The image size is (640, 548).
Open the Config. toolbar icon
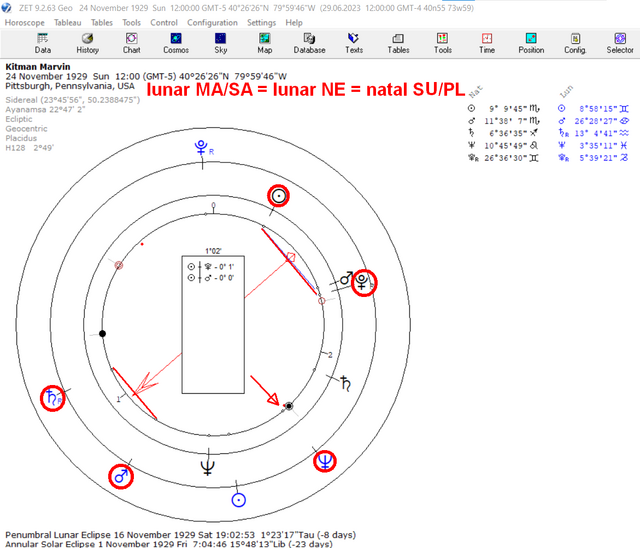point(576,43)
